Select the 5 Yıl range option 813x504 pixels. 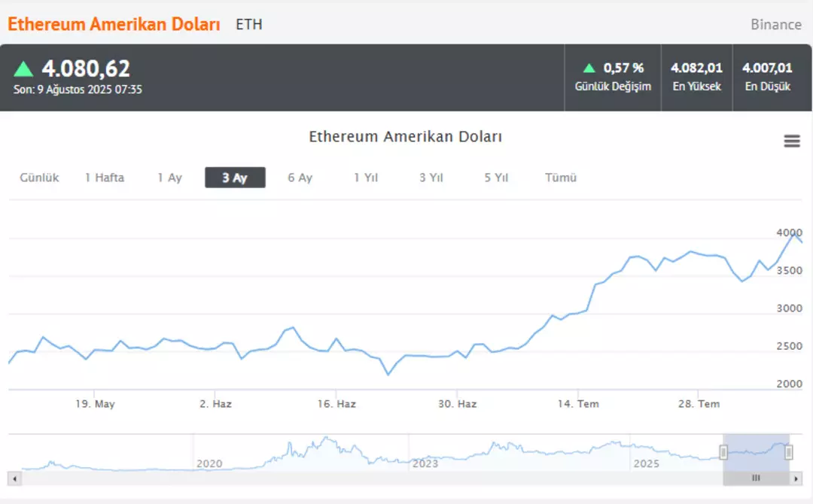(x=496, y=178)
